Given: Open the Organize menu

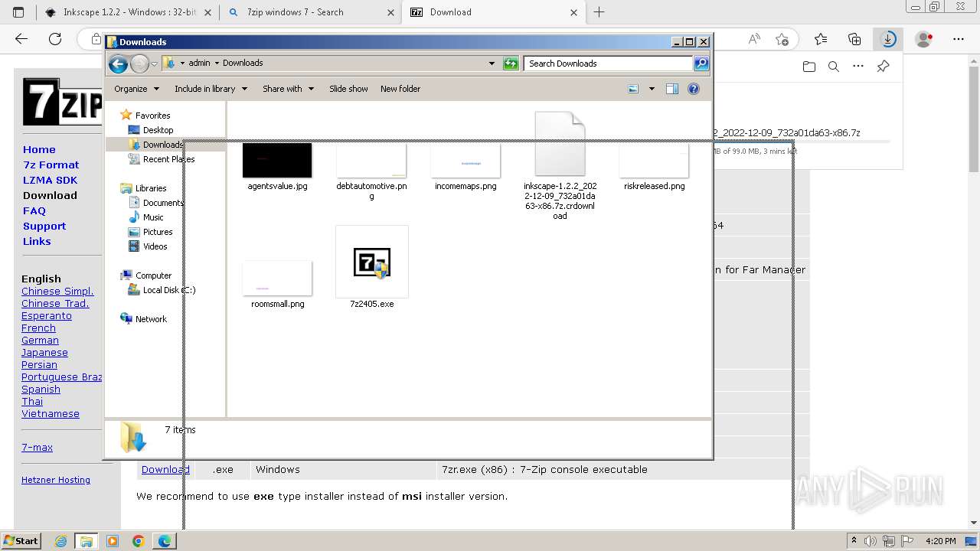Looking at the screenshot, I should 136,89.
